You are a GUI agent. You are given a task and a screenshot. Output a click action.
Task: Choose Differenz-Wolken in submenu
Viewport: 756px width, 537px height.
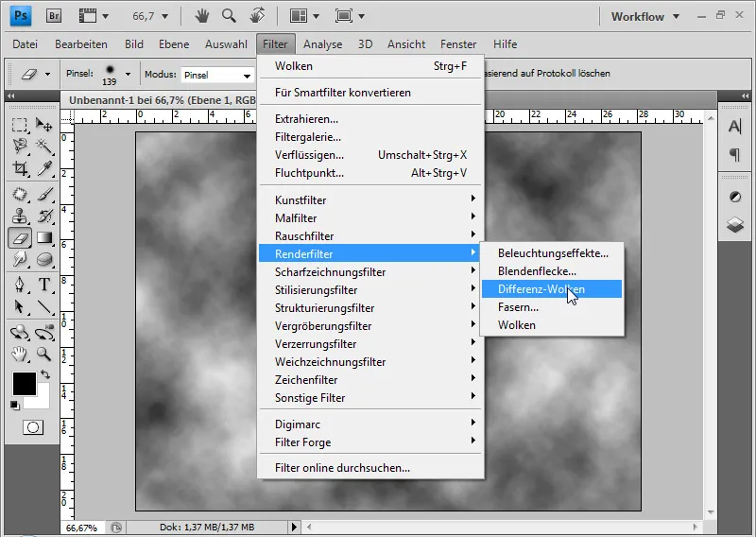[552, 289]
